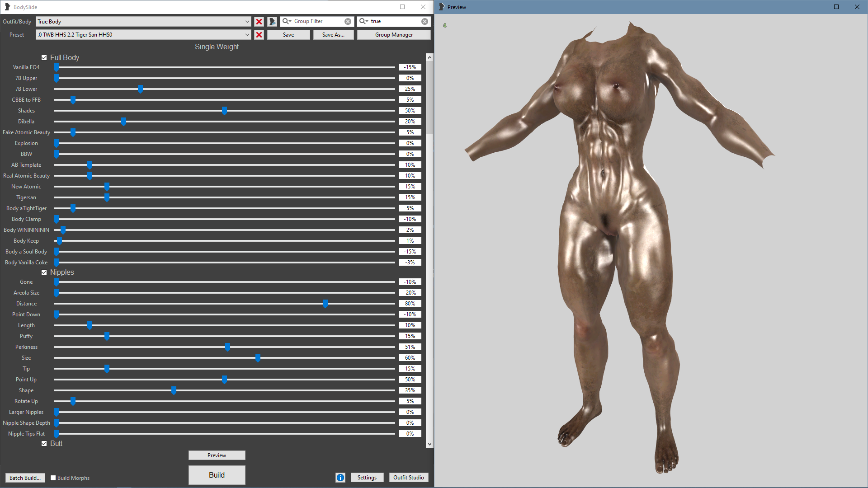Click the Vanilla FO4 slider handle
Image resolution: width=868 pixels, height=488 pixels.
click(x=56, y=67)
